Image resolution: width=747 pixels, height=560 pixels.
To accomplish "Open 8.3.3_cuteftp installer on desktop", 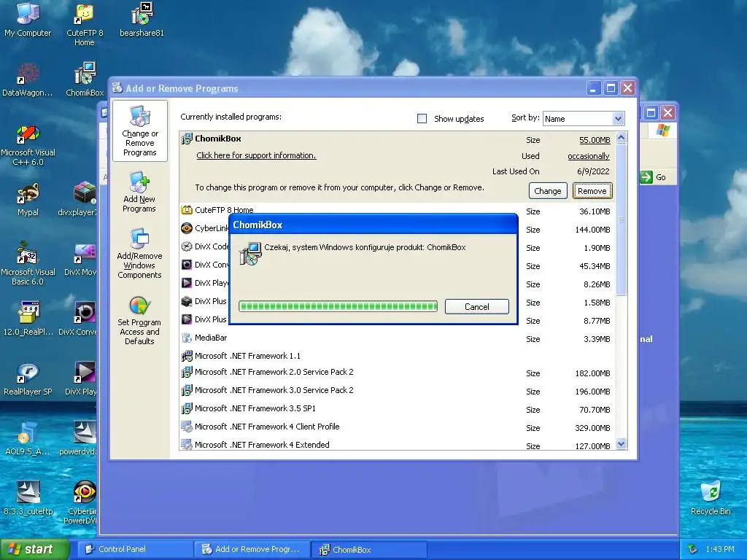I will coord(28,499).
